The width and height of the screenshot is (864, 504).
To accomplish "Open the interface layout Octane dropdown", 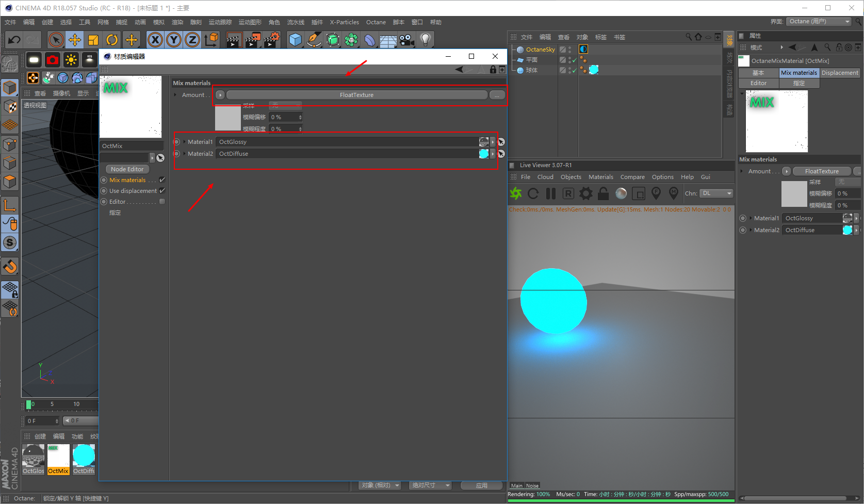I will coord(819,22).
